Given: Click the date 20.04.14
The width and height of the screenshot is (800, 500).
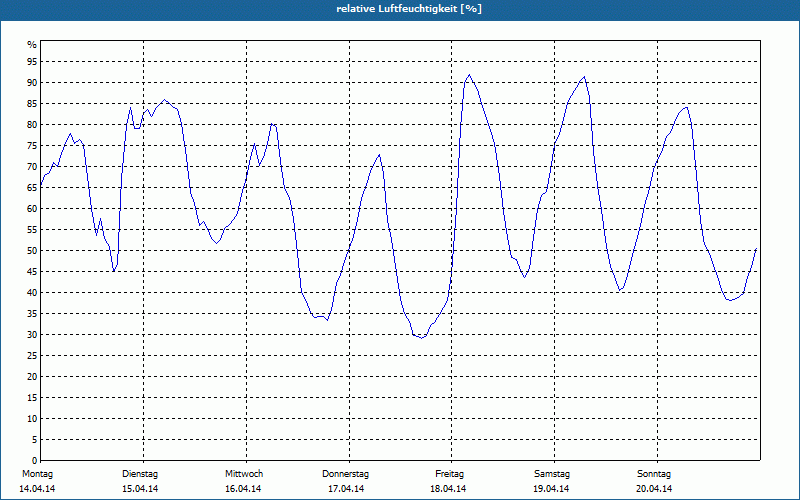Looking at the screenshot, I should (x=654, y=489).
